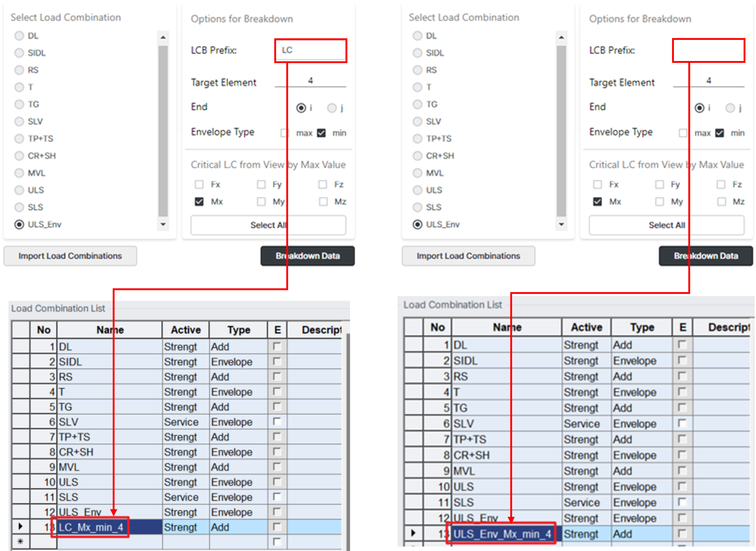Viewport: 756px width, 551px height.
Task: Click MVL name cell in left table
Action: click(x=110, y=467)
